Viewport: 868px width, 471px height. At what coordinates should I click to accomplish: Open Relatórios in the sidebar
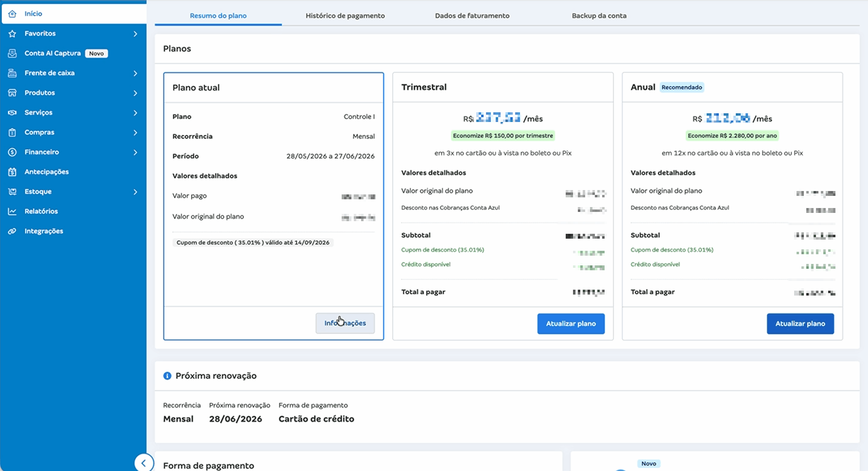coord(74,211)
